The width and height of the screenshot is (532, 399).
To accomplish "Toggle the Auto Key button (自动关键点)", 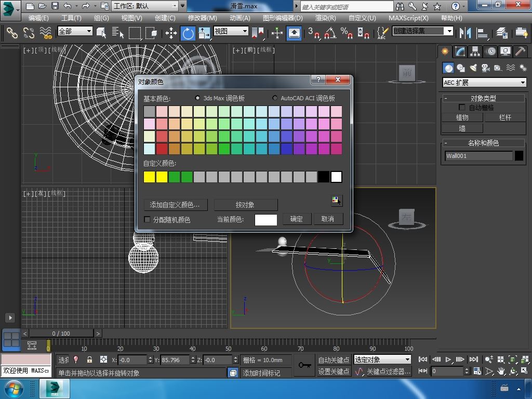I will (334, 360).
